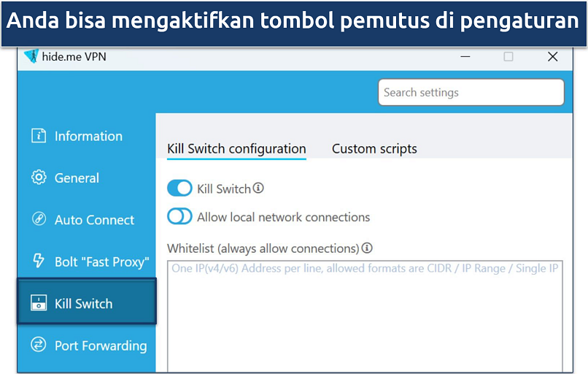Disable the Kill Switch toggle
The image size is (588, 374).
pyautogui.click(x=179, y=188)
